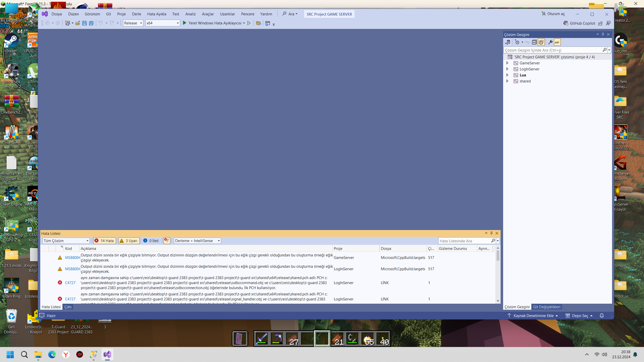Click Depo Seç button
This screenshot has height=362, width=644.
[x=579, y=315]
